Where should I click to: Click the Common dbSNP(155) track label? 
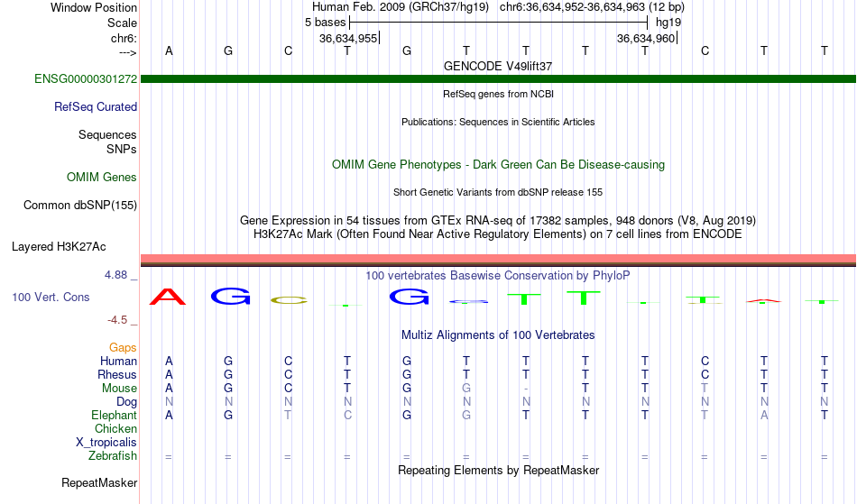point(80,205)
